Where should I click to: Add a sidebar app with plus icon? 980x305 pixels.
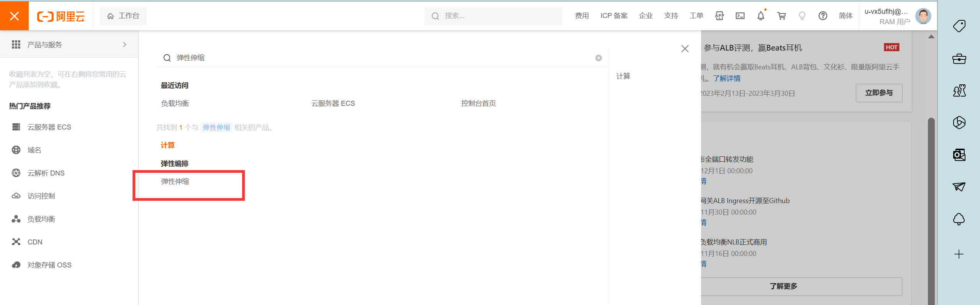[x=959, y=254]
